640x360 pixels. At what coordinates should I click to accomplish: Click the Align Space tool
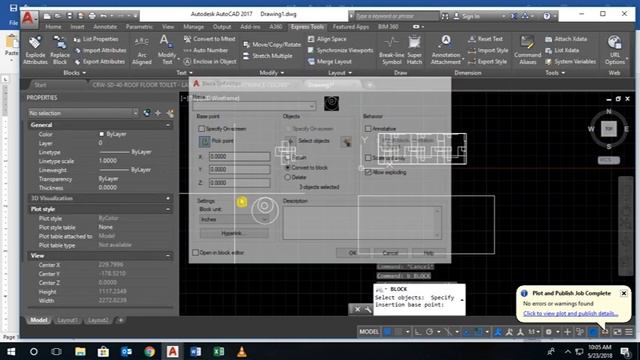tap(327, 39)
